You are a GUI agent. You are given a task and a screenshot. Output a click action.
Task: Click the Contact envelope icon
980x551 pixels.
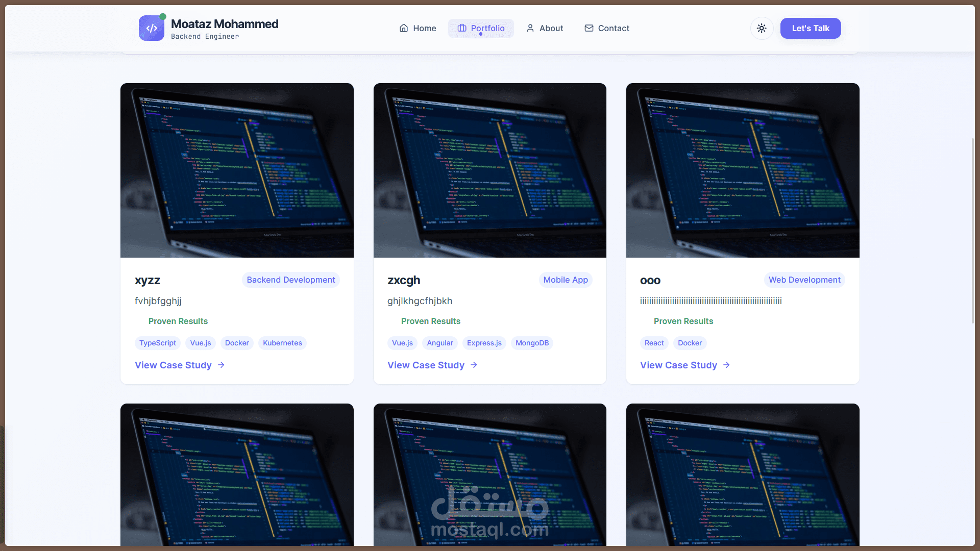click(x=589, y=28)
